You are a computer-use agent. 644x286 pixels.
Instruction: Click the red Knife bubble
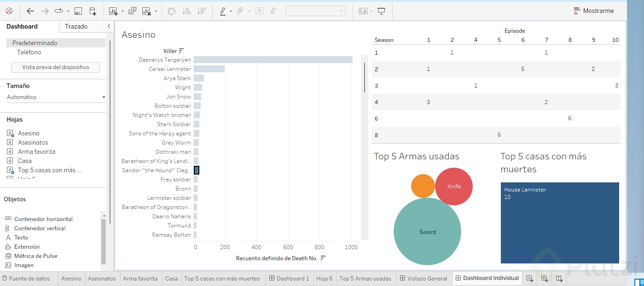point(454,187)
